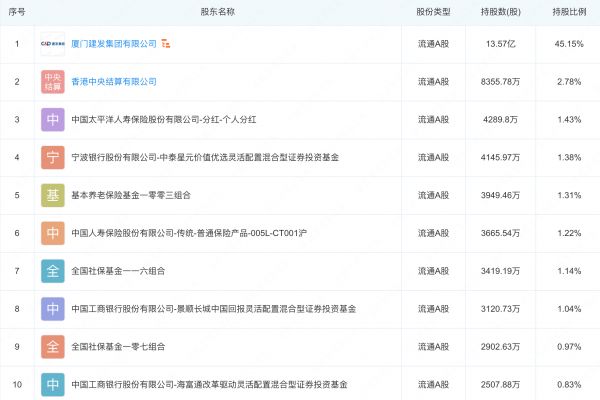Click the 序号 column header
Screen dimensions: 600x400
17,12
